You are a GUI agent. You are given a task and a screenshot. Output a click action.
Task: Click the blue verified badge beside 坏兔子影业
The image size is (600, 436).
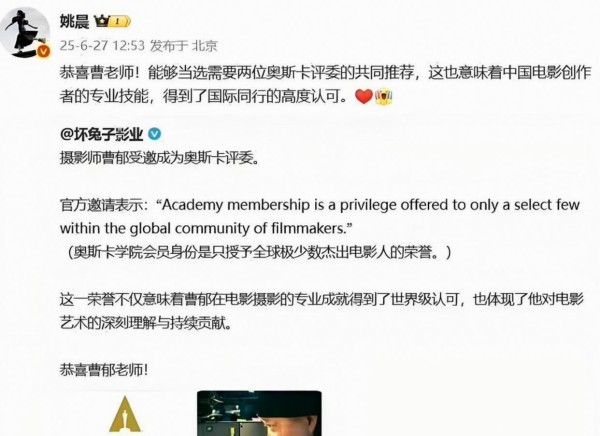point(155,134)
